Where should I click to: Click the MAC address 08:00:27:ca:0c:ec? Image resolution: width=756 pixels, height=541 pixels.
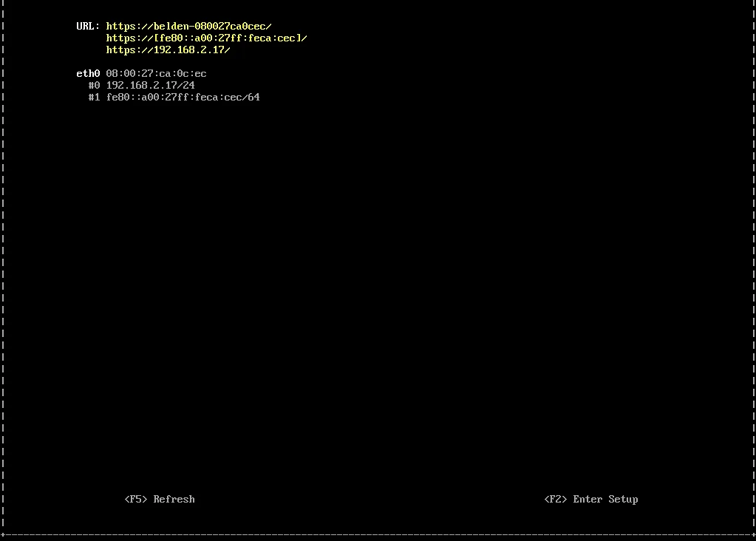coord(156,73)
